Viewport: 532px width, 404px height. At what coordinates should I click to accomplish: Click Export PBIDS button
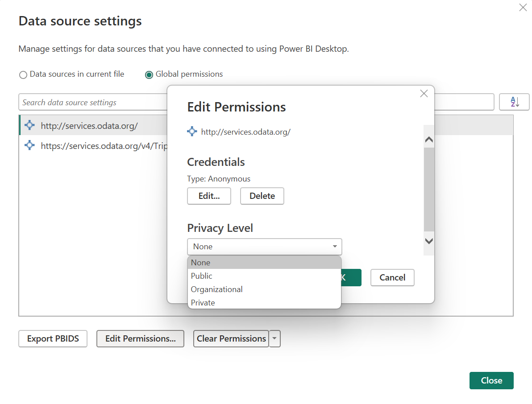click(53, 338)
